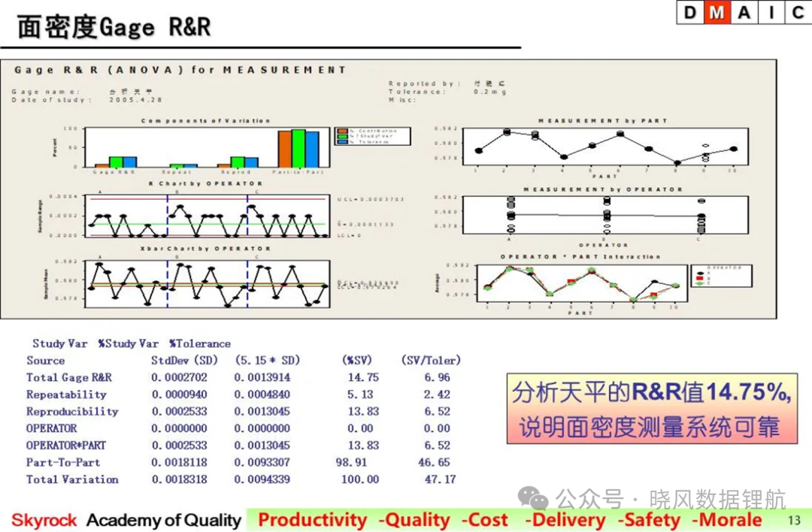Click the orange % Contribution legend swatch
The width and height of the screenshot is (812, 532).
(x=342, y=131)
